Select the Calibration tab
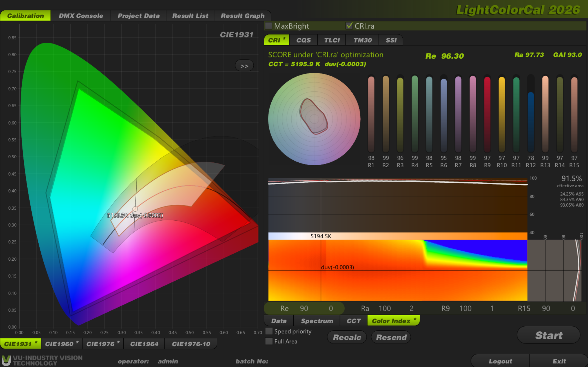The image size is (588, 367). coord(26,16)
